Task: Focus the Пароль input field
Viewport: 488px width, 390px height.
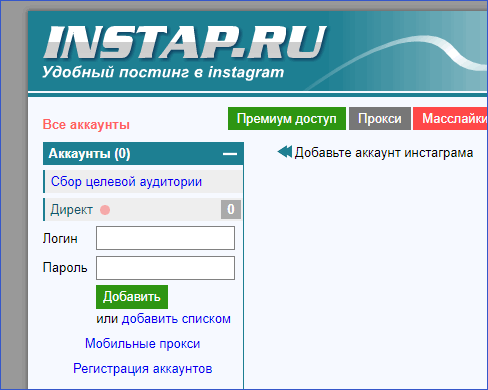Action: coord(165,268)
